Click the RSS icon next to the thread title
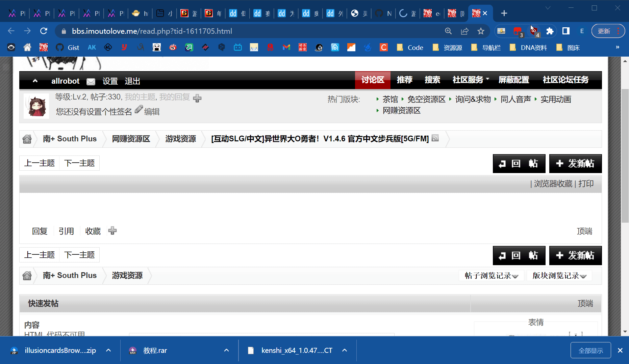629x364 pixels. (x=435, y=138)
